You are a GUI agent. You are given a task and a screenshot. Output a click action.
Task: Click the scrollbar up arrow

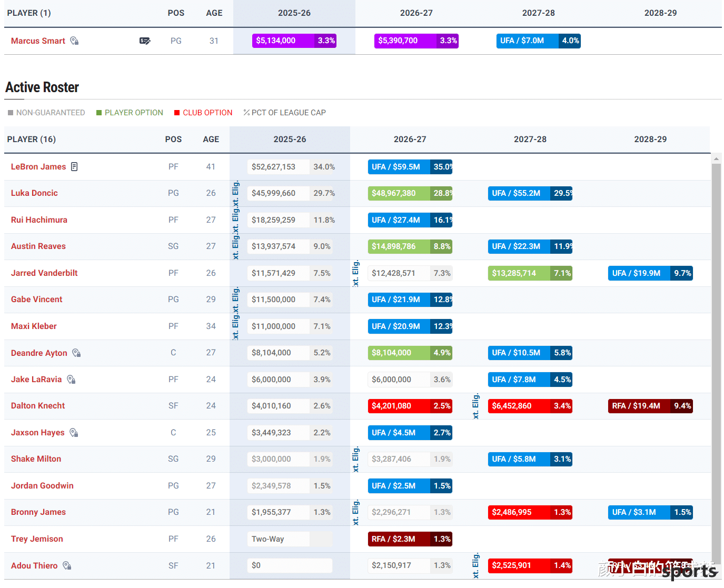tap(716, 158)
